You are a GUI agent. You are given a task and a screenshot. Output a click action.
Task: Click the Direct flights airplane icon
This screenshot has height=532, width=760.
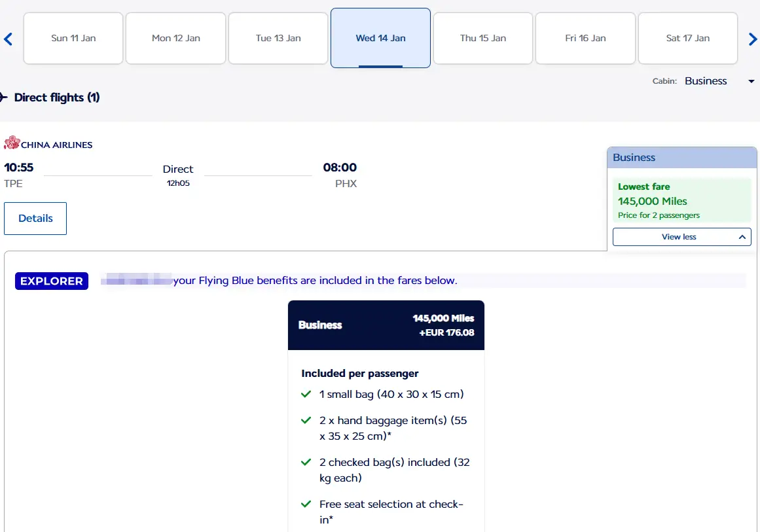(x=4, y=98)
